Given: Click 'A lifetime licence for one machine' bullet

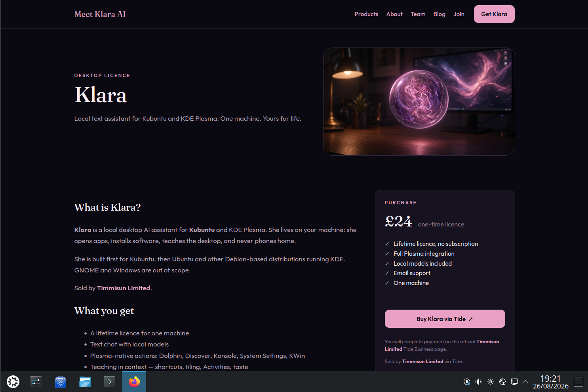Looking at the screenshot, I should tap(139, 333).
